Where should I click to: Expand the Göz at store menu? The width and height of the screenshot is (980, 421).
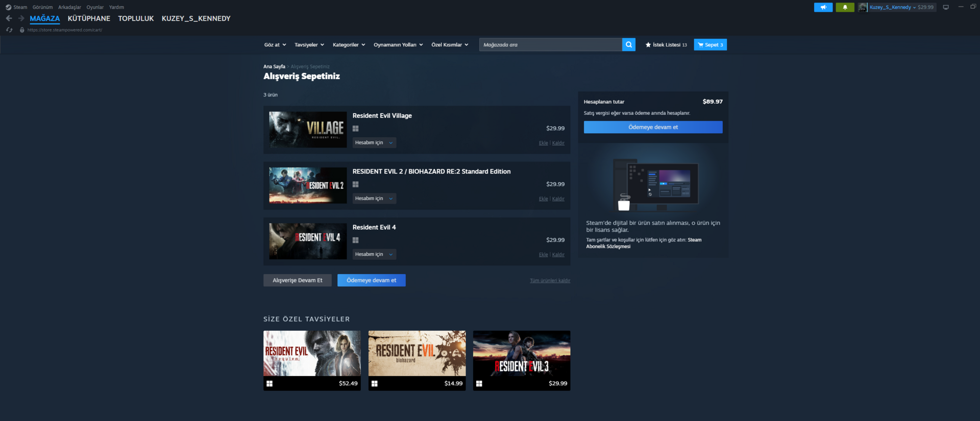coord(275,45)
